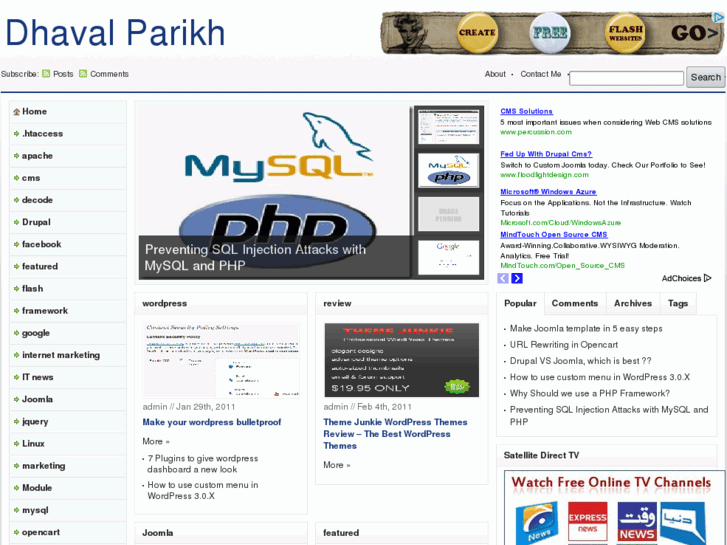This screenshot has height=545, width=727.
Task: Click the AdChoices triangle icon
Action: coord(708,278)
